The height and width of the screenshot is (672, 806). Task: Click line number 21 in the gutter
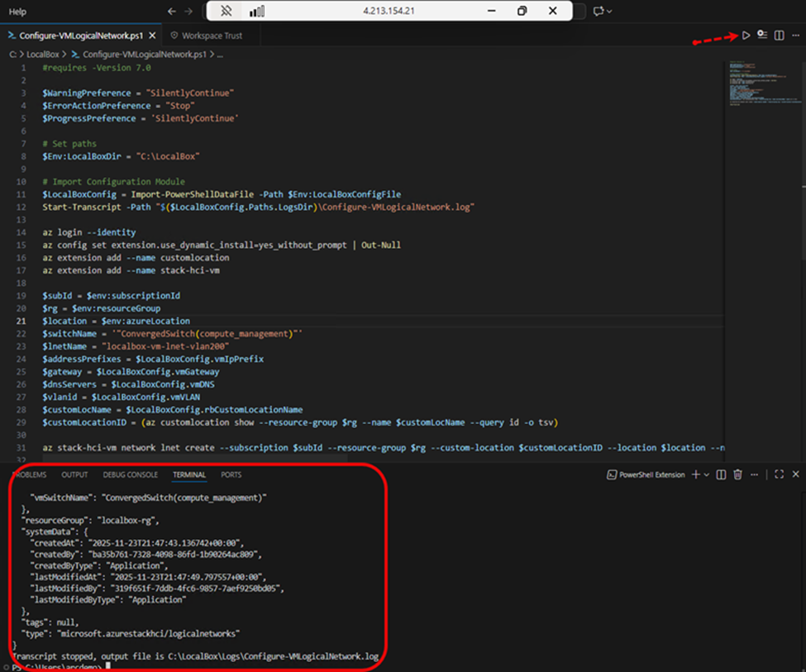[x=21, y=321]
